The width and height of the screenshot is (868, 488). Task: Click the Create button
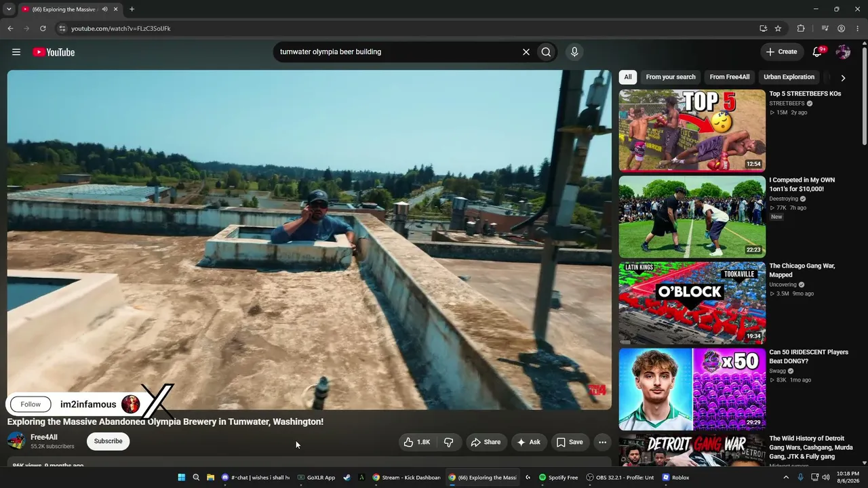click(781, 52)
